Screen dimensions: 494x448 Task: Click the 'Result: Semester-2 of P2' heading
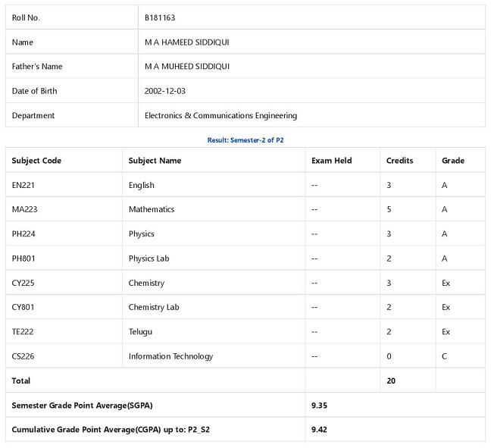coord(245,140)
